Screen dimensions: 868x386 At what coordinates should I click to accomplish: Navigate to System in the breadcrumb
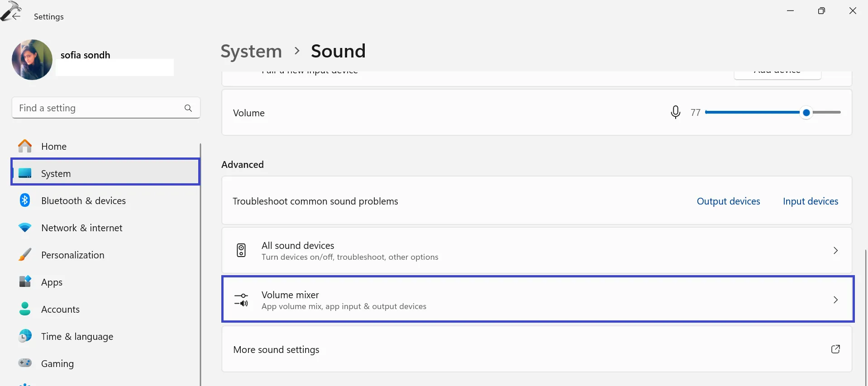pos(251,51)
